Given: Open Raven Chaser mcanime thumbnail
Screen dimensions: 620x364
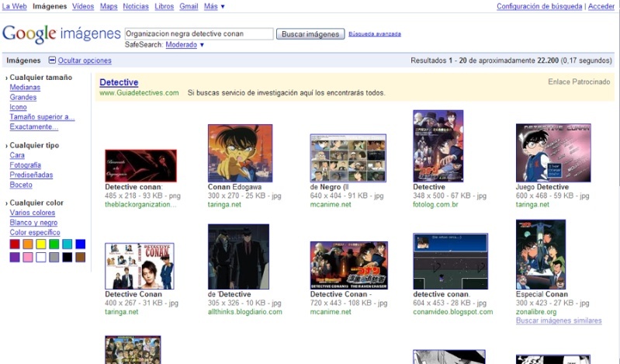Looking at the screenshot, I should [x=348, y=265].
